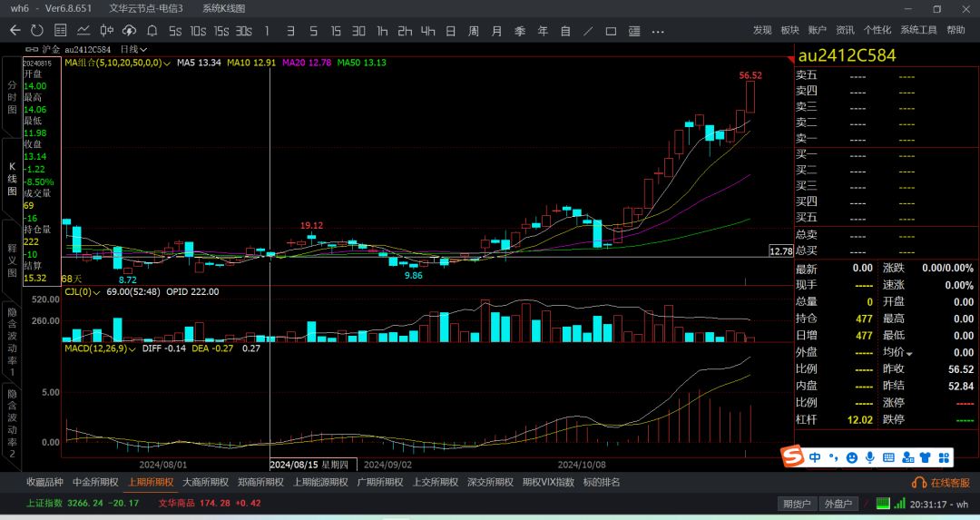Click the back arrow in the toolbar

pyautogui.click(x=15, y=31)
